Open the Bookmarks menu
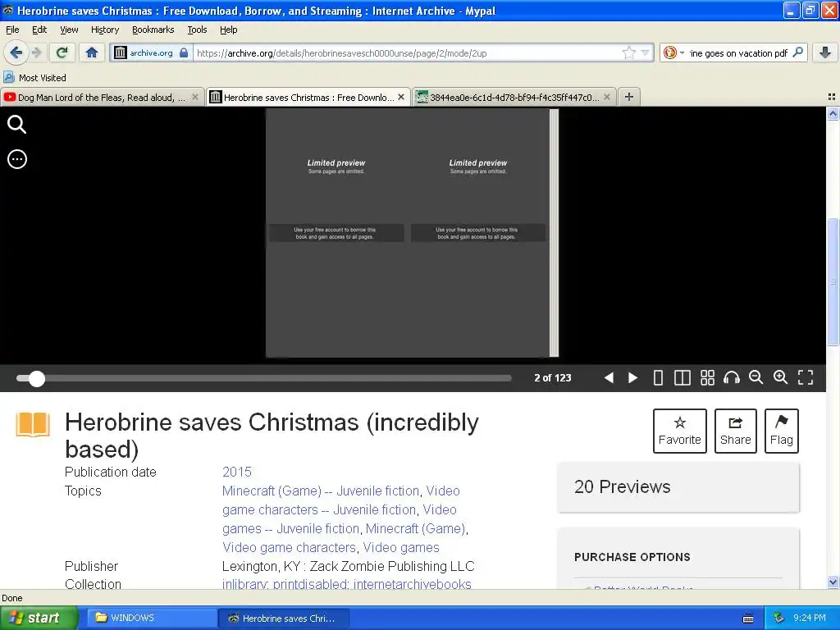Screen dimensions: 840x630 (x=153, y=30)
